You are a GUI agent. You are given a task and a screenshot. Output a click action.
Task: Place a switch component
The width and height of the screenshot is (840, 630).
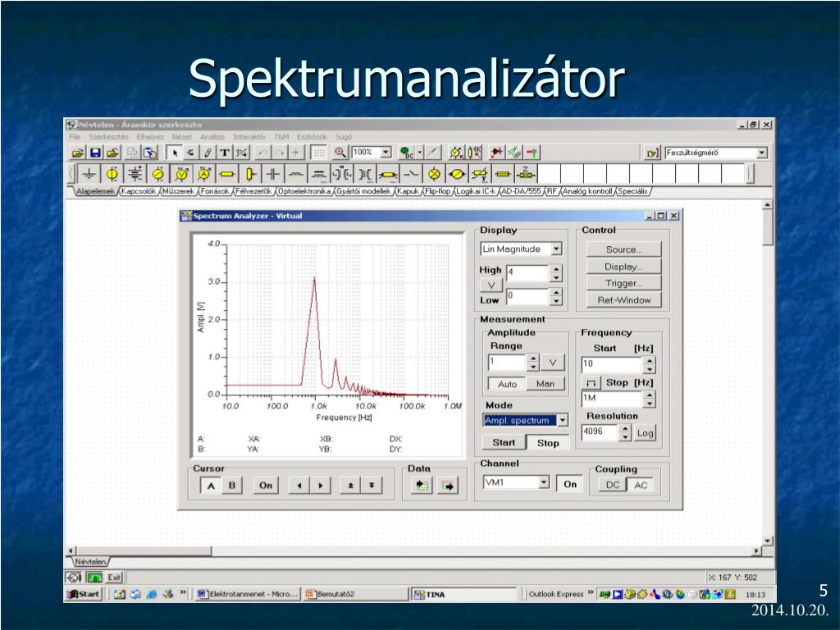coord(412,174)
